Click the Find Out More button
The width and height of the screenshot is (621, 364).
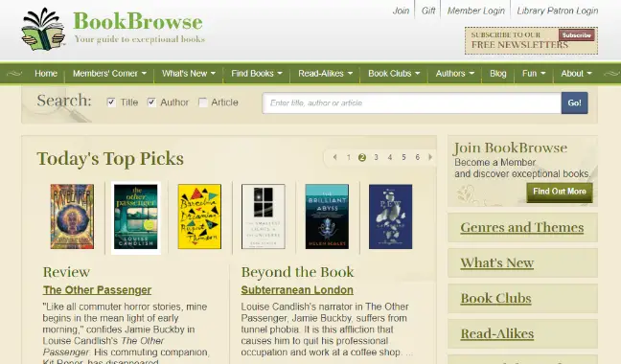coord(560,192)
